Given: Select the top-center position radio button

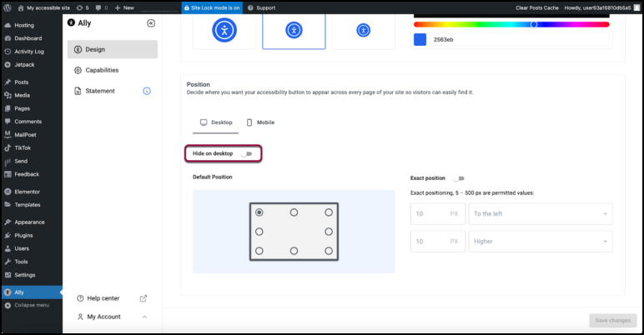Looking at the screenshot, I should [294, 212].
